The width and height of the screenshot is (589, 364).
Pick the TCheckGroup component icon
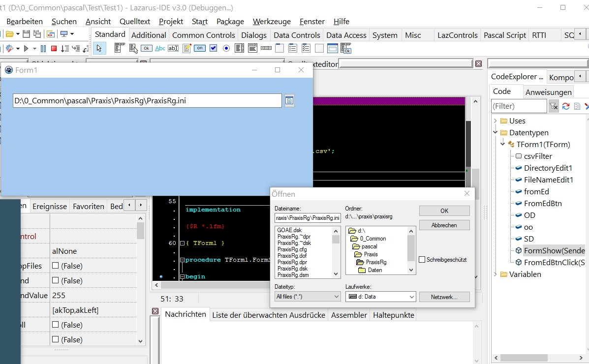306,48
